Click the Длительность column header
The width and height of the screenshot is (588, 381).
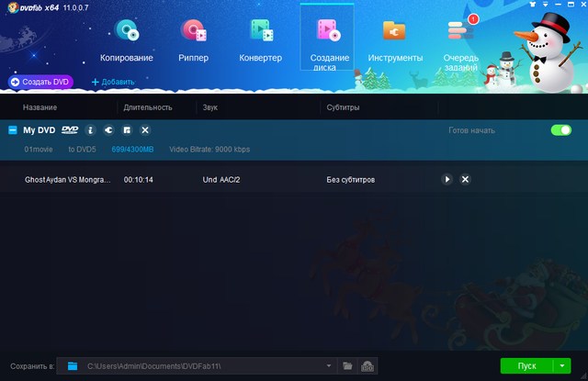point(148,107)
